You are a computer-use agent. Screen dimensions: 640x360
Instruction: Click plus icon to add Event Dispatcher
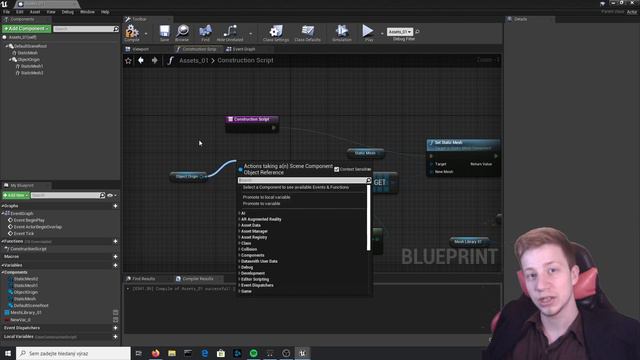coord(115,328)
